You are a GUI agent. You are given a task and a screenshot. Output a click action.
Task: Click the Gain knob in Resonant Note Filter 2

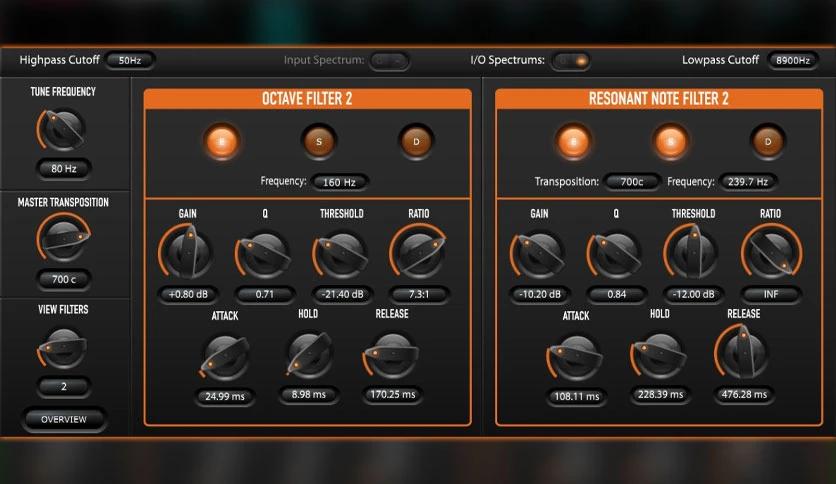point(538,254)
